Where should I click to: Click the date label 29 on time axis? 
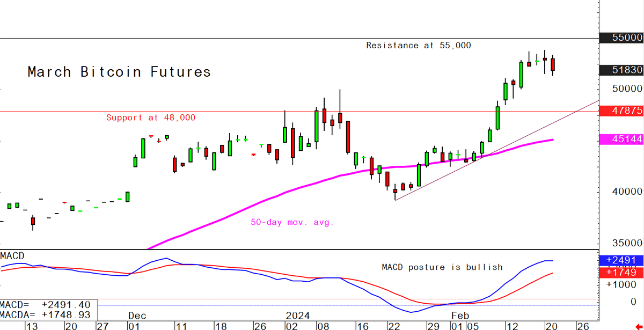tap(433, 325)
